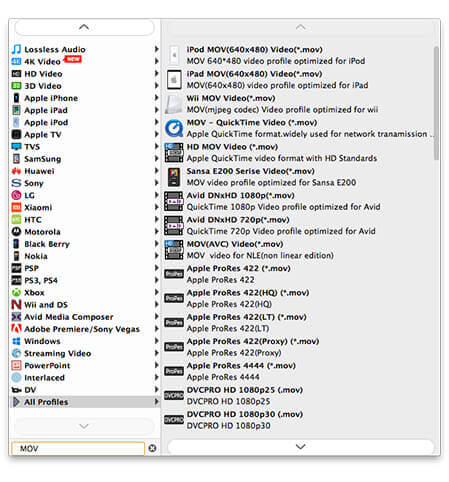Expand the Lossless Audio submenu arrow

pos(156,49)
